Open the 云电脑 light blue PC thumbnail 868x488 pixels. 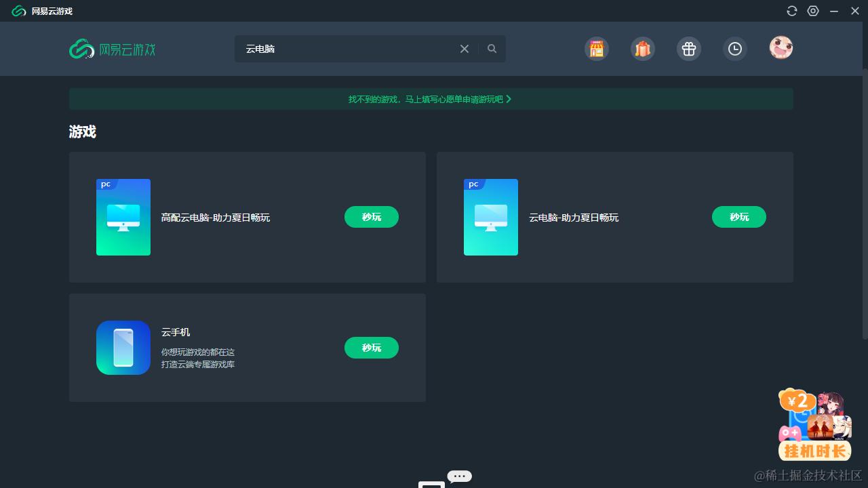pyautogui.click(x=491, y=217)
